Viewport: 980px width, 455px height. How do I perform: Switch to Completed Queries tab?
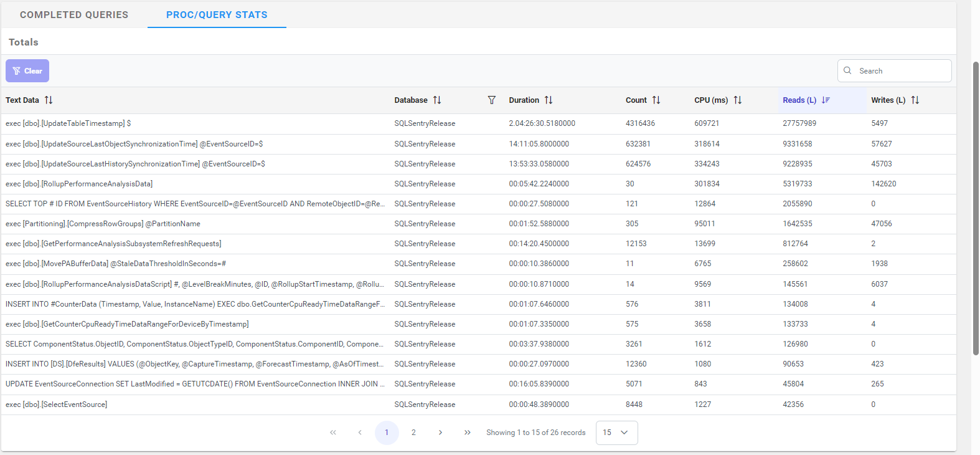[x=74, y=15]
